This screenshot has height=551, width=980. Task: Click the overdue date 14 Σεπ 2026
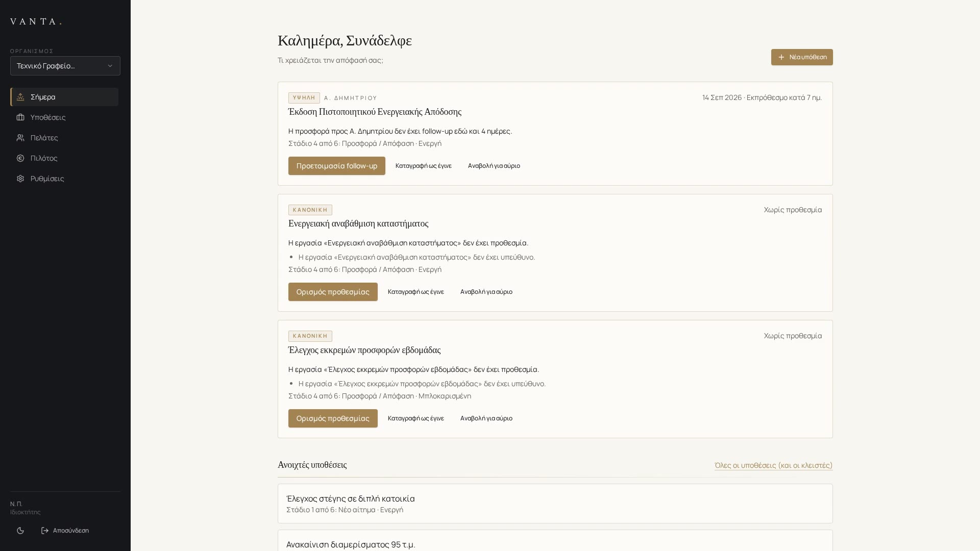(x=722, y=97)
